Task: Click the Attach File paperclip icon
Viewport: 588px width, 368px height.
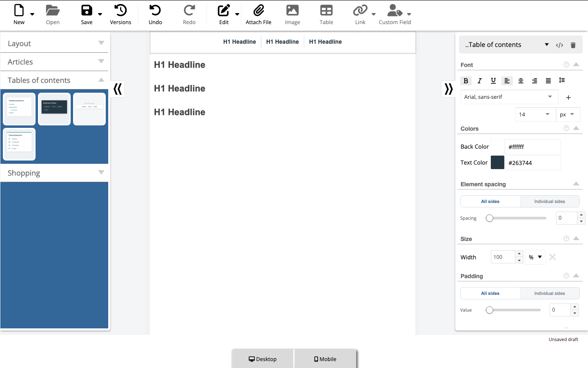Action: (x=258, y=10)
